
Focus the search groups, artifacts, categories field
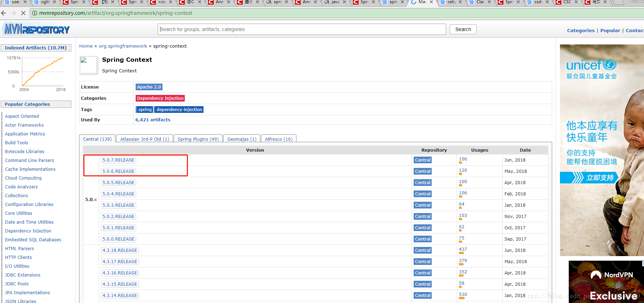click(x=302, y=29)
